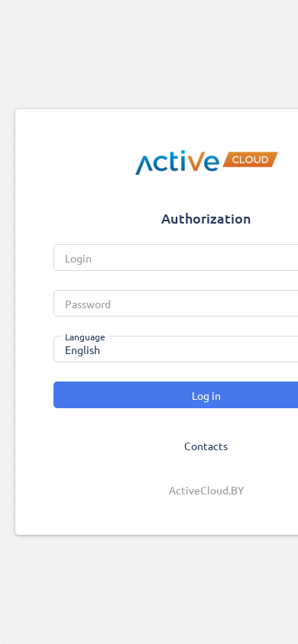Click the gray background below the card
298x644 pixels.
(x=149, y=589)
